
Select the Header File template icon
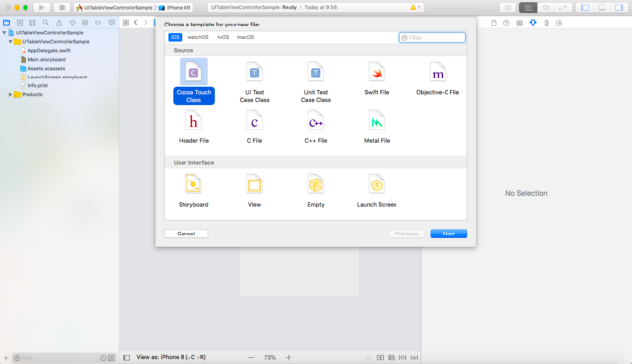[193, 122]
